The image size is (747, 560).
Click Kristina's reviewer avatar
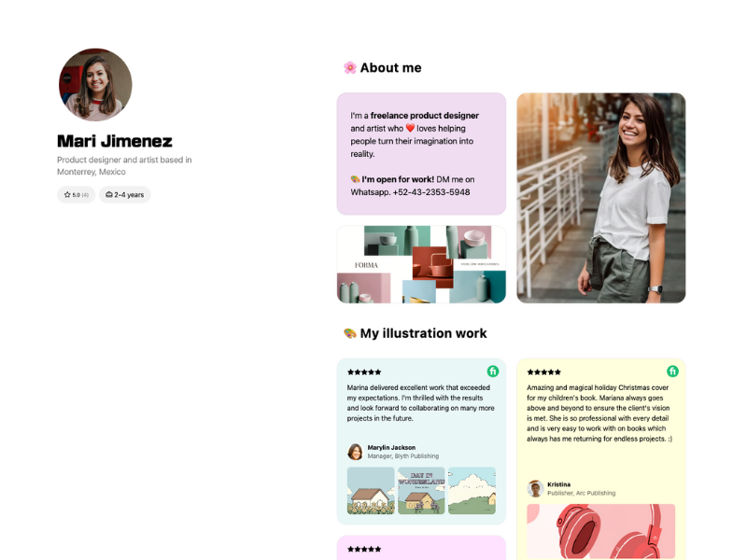535,488
